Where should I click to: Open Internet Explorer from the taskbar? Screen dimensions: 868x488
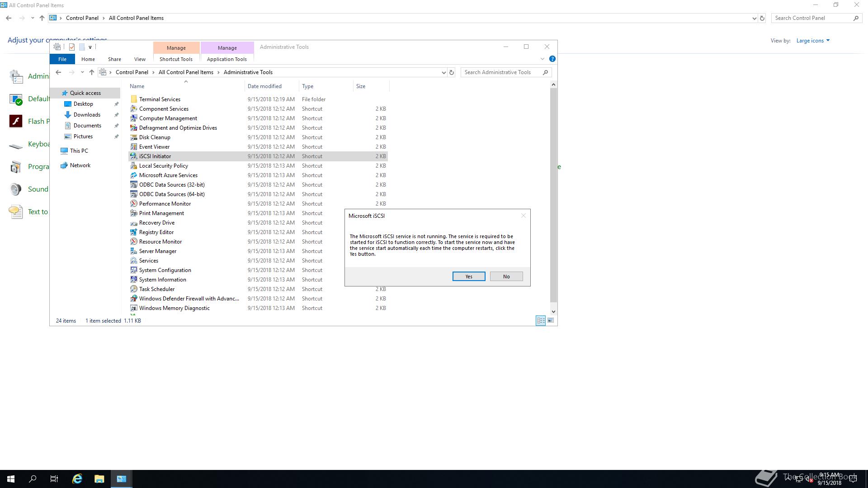(77, 479)
